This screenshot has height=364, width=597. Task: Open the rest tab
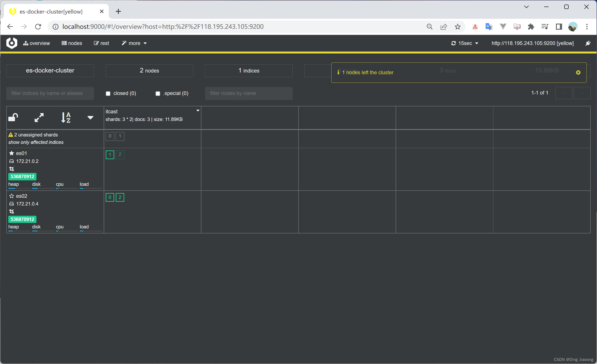[102, 43]
